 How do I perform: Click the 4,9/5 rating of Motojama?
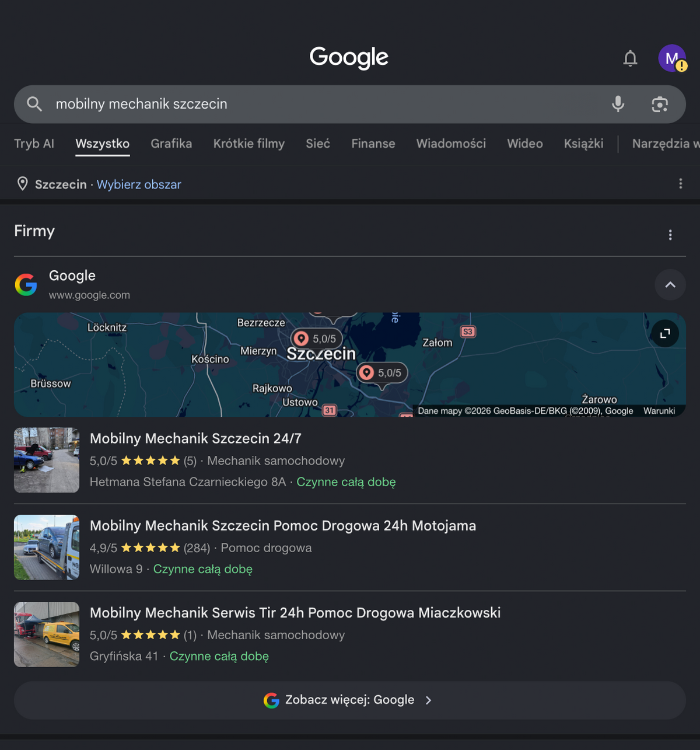103,548
